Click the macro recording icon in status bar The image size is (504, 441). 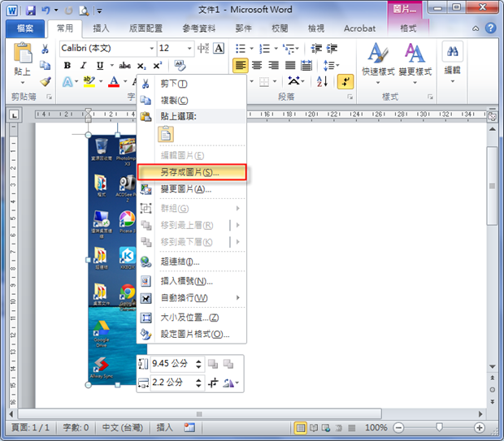pyautogui.click(x=189, y=427)
